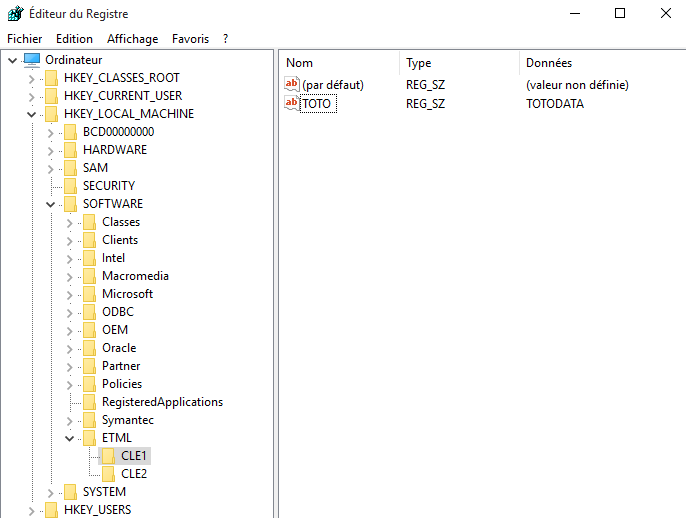
Task: Click the Microsoft folder icon
Action: [x=89, y=294]
